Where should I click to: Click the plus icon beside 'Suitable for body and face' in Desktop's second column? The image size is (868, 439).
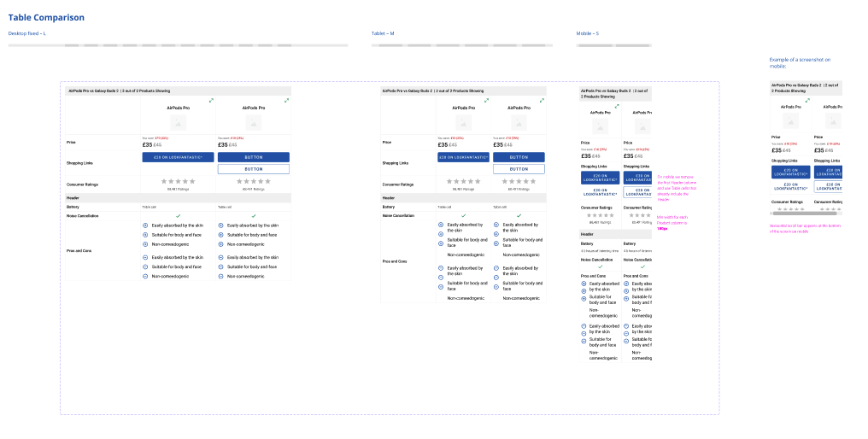[221, 235]
